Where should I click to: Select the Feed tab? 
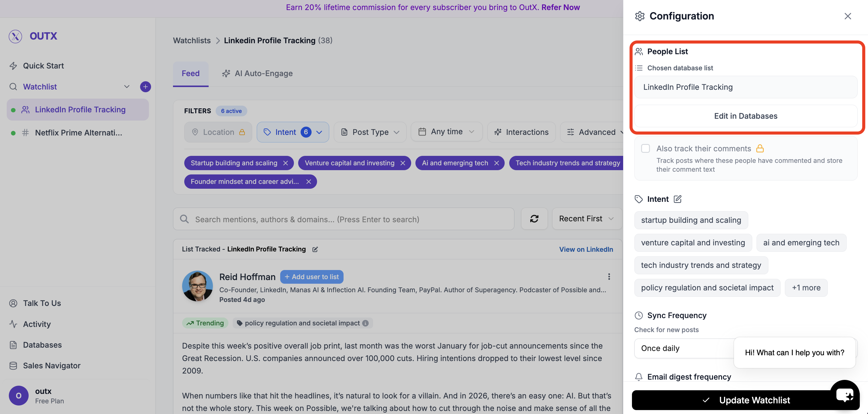coord(190,73)
